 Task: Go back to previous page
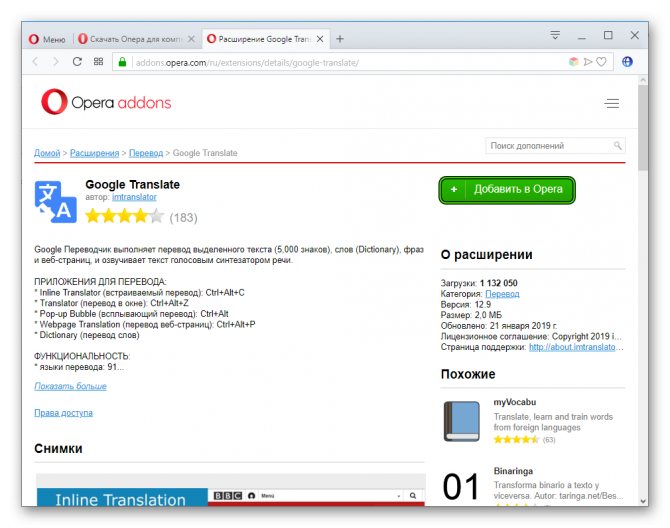[x=35, y=62]
